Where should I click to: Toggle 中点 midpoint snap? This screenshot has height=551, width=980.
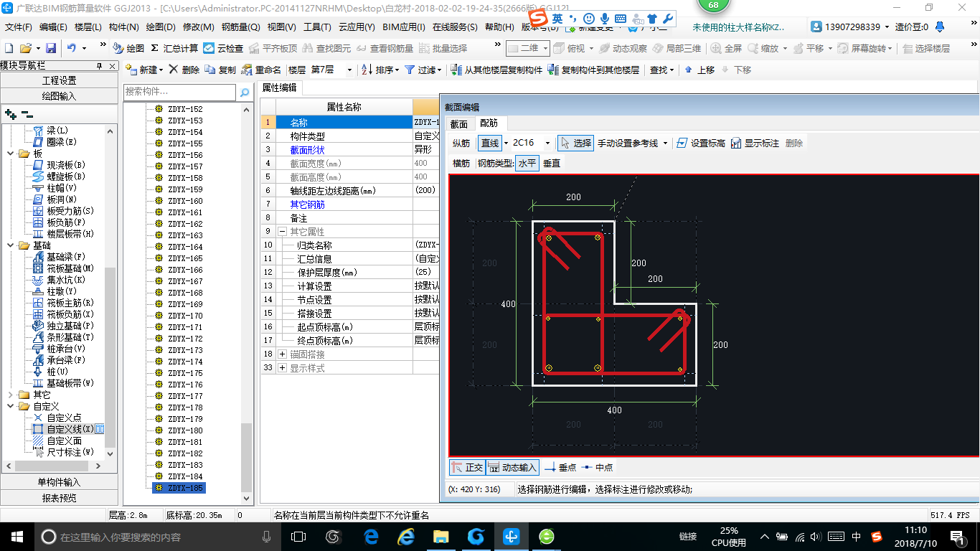(597, 467)
